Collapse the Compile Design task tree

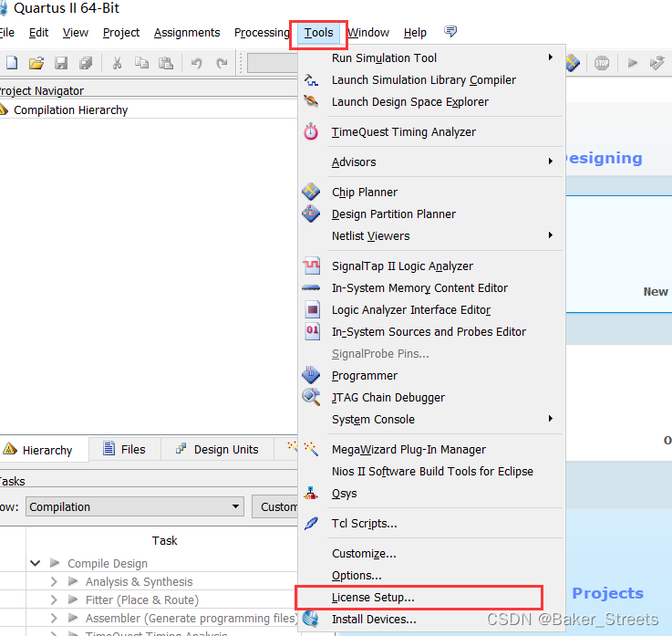click(36, 563)
